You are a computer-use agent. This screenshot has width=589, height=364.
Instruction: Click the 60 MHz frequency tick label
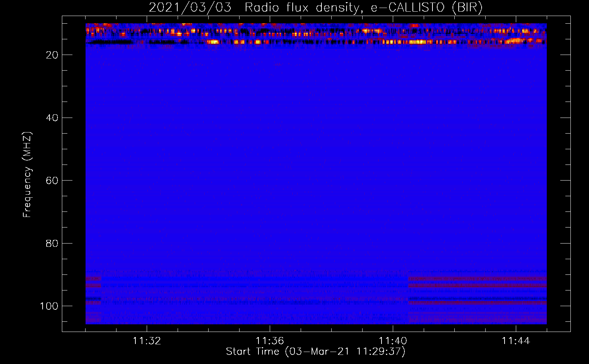tap(52, 181)
